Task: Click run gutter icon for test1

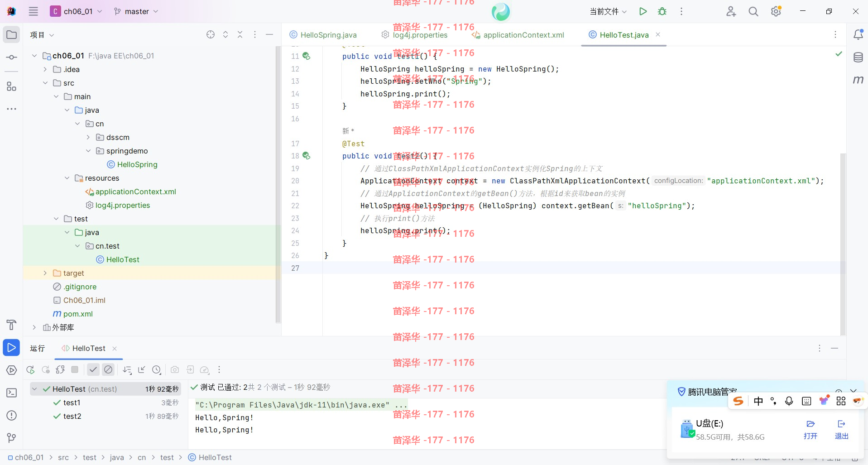Action: click(307, 56)
